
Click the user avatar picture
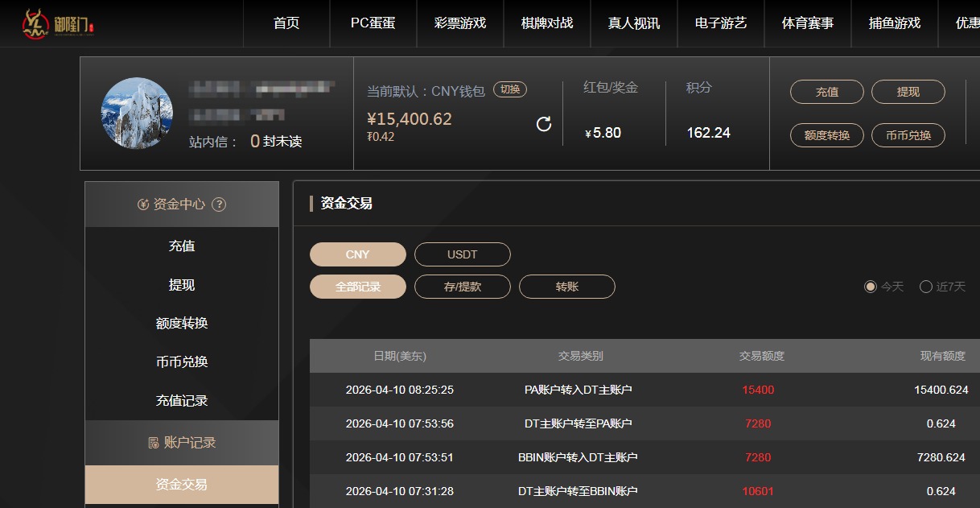tap(137, 114)
